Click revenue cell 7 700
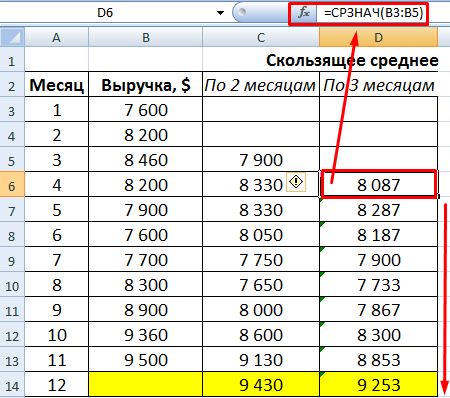 tap(146, 260)
